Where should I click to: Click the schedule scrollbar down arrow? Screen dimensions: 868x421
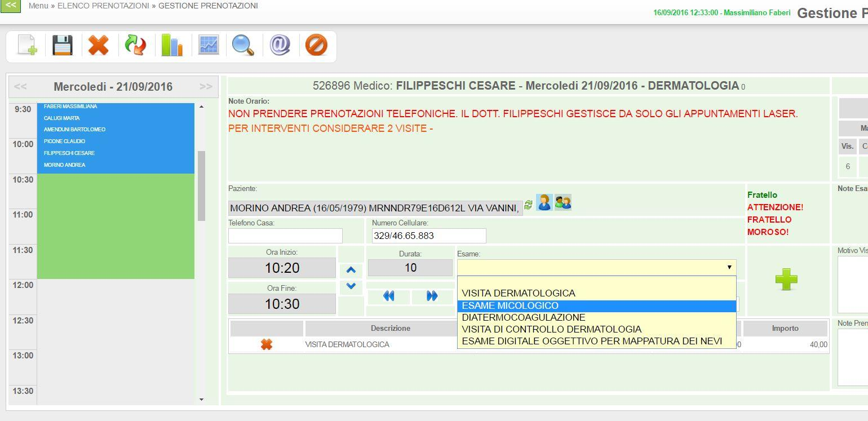click(202, 400)
